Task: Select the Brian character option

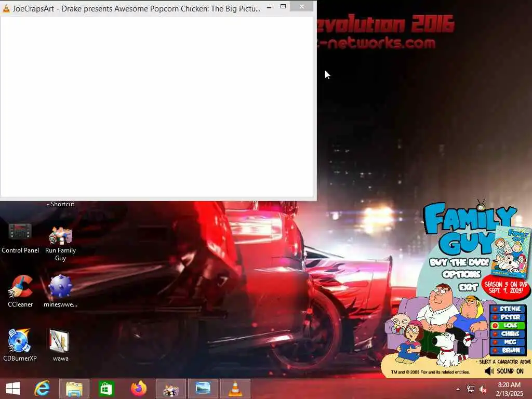Action: [x=508, y=350]
